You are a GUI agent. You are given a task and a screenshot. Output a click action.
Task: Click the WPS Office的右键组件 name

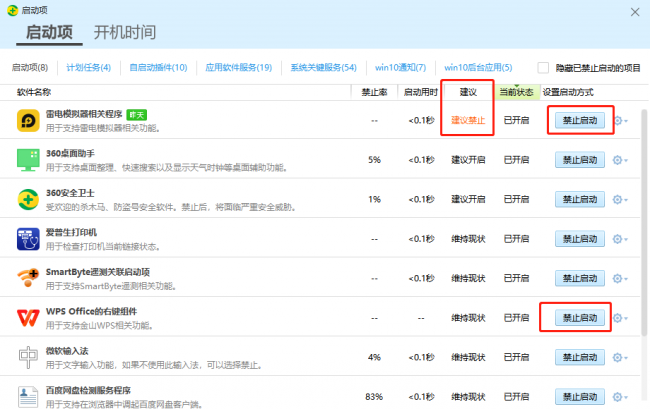tap(91, 311)
